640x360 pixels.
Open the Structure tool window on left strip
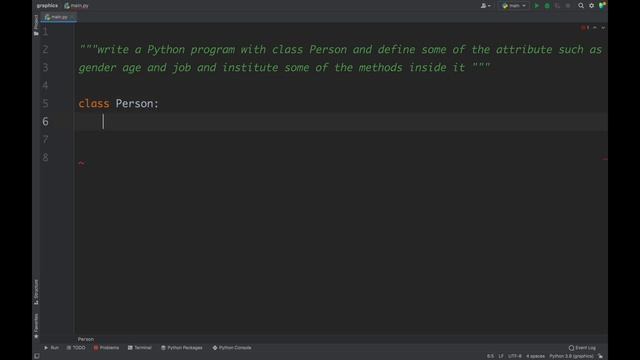36,292
